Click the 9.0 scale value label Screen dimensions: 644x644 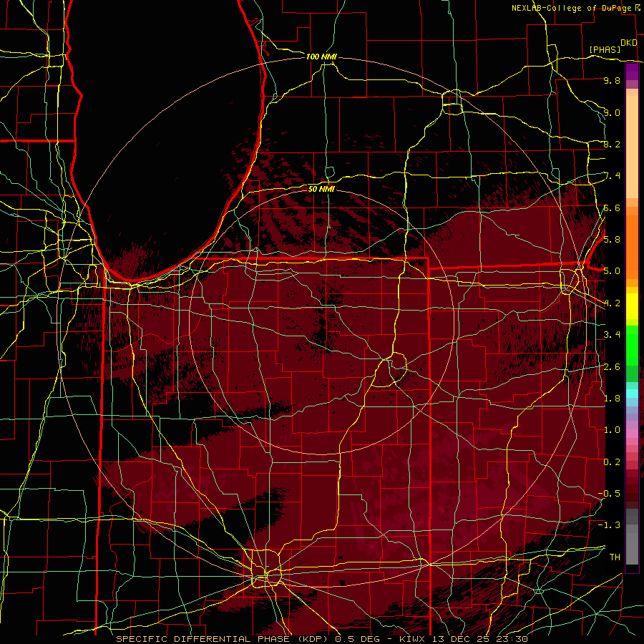click(x=612, y=112)
